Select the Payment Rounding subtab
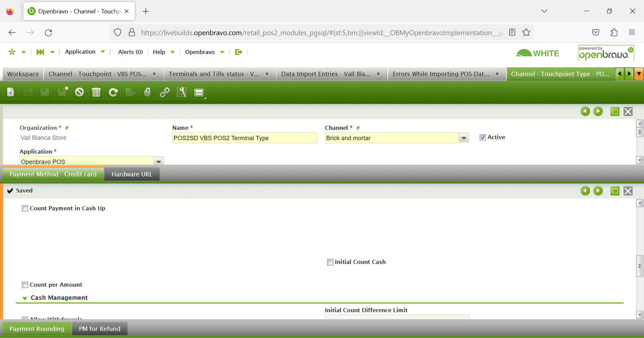This screenshot has width=644, height=338. click(x=37, y=329)
